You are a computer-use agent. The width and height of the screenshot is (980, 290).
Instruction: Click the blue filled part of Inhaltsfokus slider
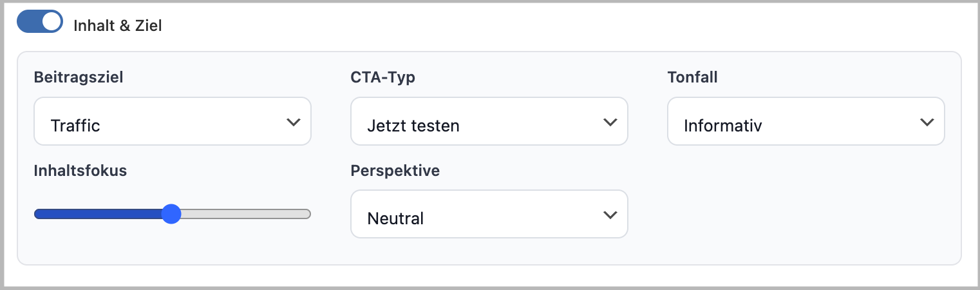pos(97,214)
